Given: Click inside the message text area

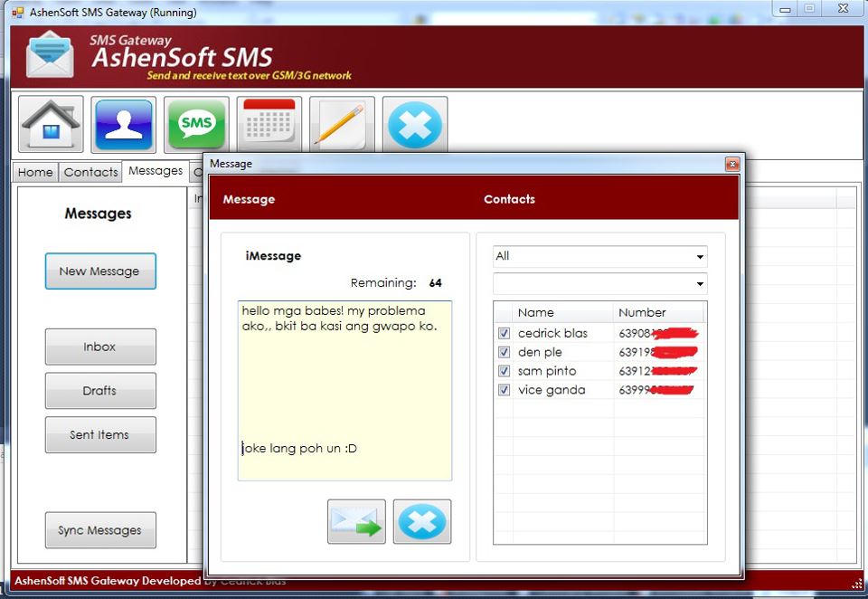Looking at the screenshot, I should tap(344, 391).
